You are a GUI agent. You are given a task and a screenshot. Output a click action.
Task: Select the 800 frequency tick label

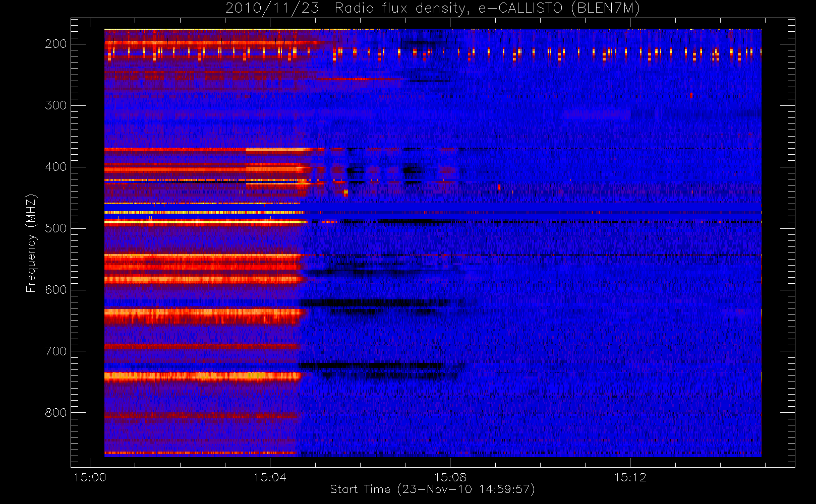tap(55, 413)
